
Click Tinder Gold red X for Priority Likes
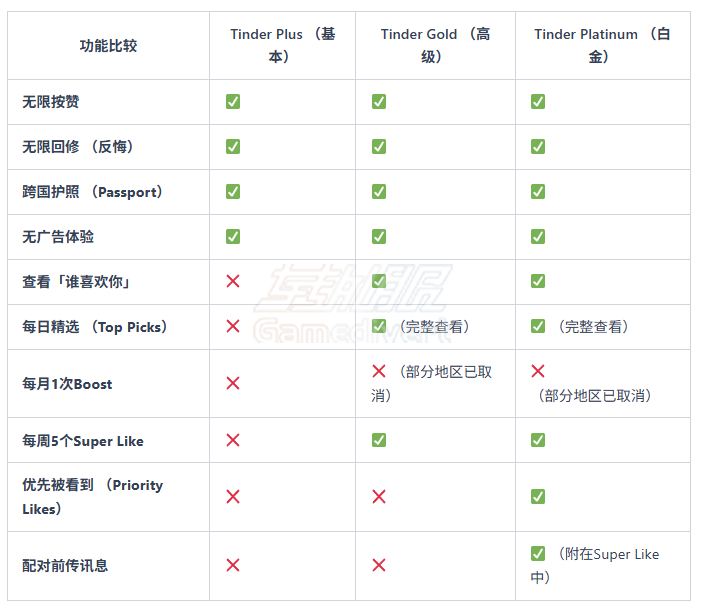(379, 497)
